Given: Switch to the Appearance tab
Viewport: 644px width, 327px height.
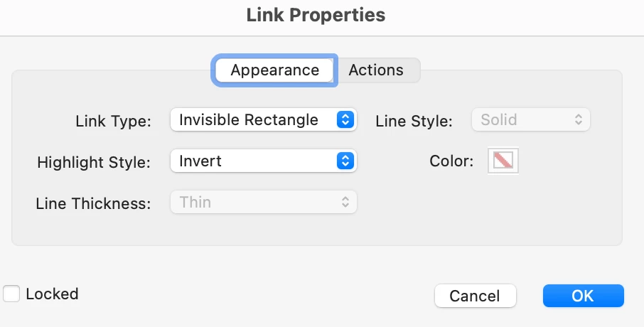Looking at the screenshot, I should pos(274,70).
